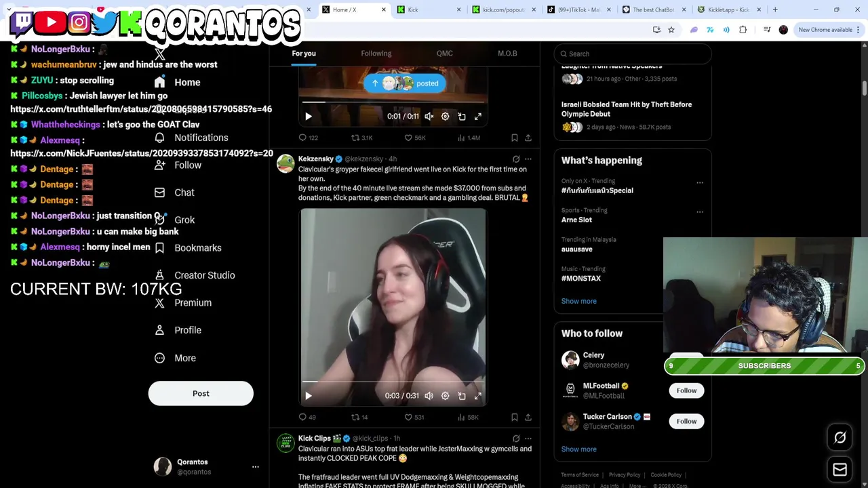
Task: Switch to the Following tab
Action: pos(376,54)
